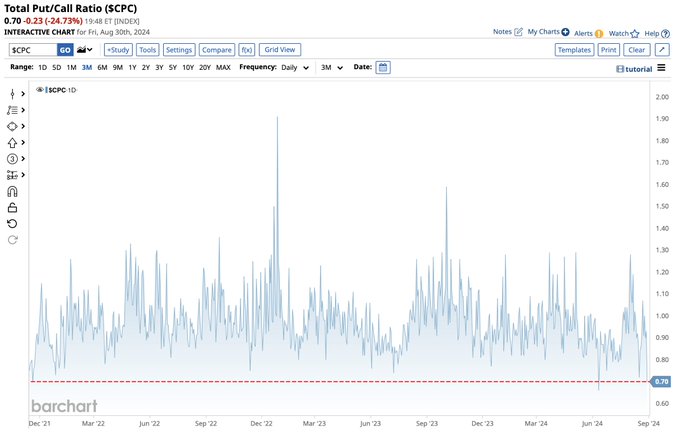679x435 pixels.
Task: Click the 0.70 price label marker
Action: (x=661, y=382)
